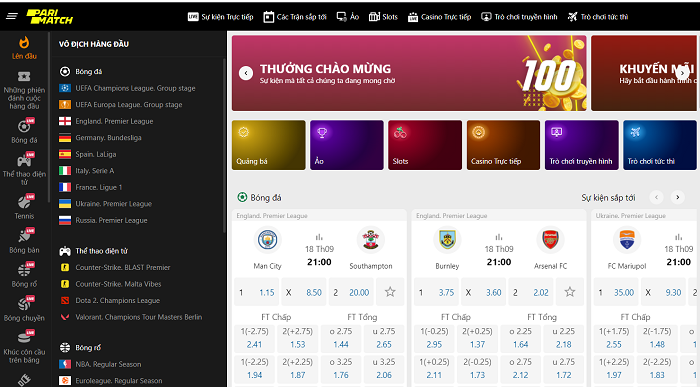Open Russia Premier League
Screen dimensions: 700x387
pos(103,221)
